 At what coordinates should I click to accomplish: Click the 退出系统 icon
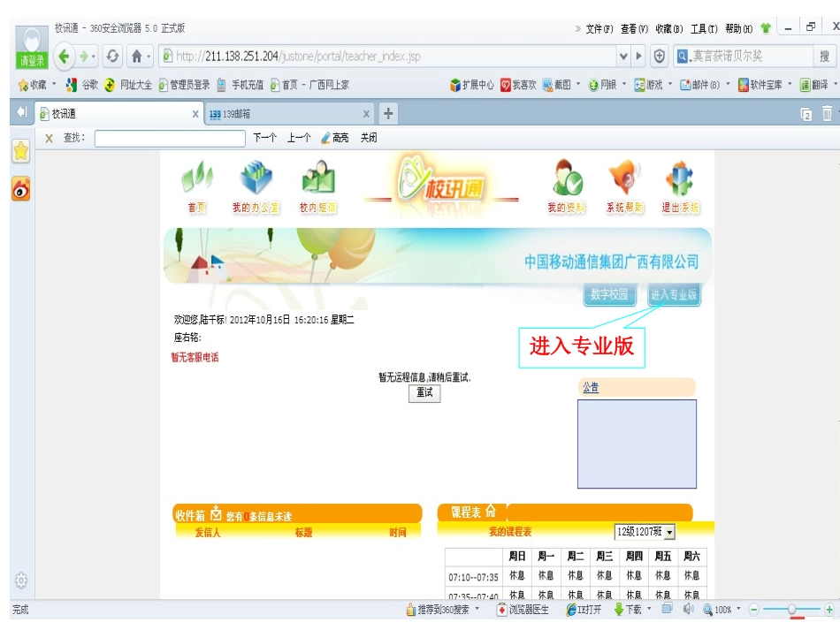pos(680,186)
